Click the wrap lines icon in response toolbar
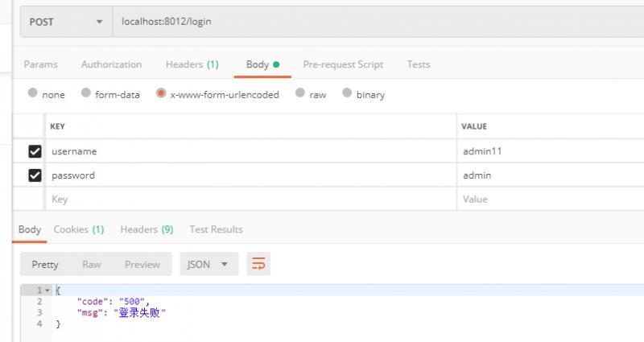 click(259, 264)
